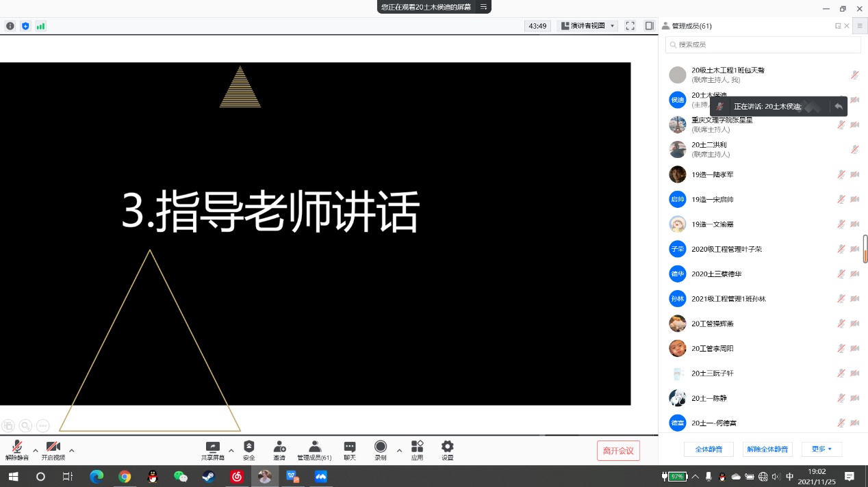Unmute microphone with 解除静音
The width and height of the screenshot is (868, 487).
(17, 449)
